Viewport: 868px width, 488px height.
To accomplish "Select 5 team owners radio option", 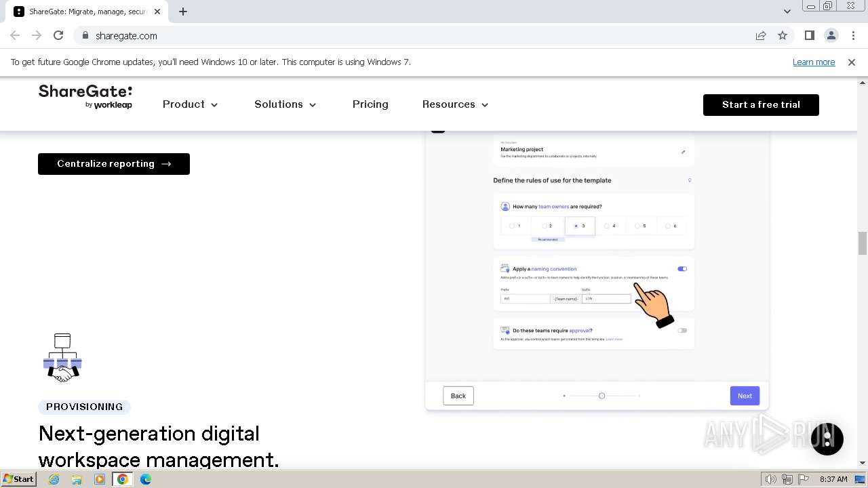I will coord(637,226).
